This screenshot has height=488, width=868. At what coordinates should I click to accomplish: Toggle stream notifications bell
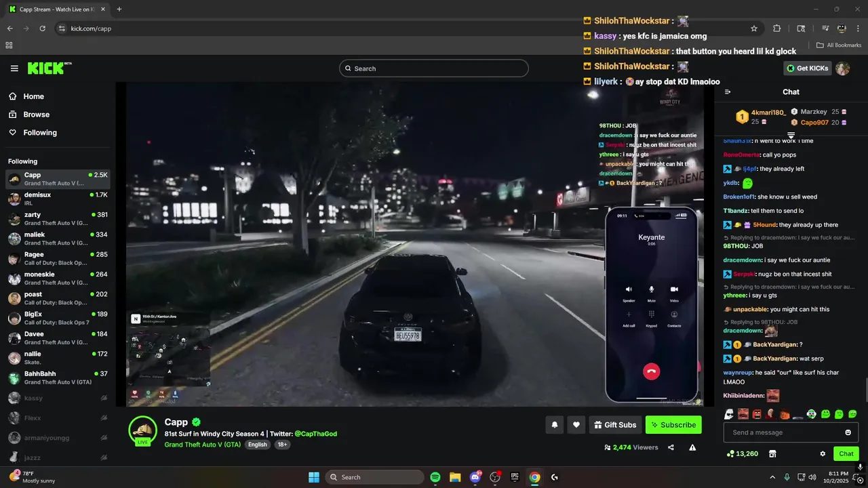pos(555,425)
